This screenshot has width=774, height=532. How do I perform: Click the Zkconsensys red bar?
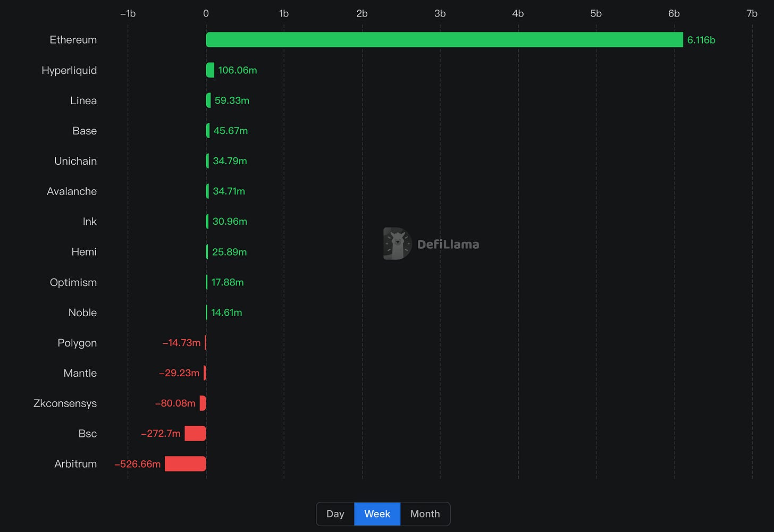[x=203, y=403]
